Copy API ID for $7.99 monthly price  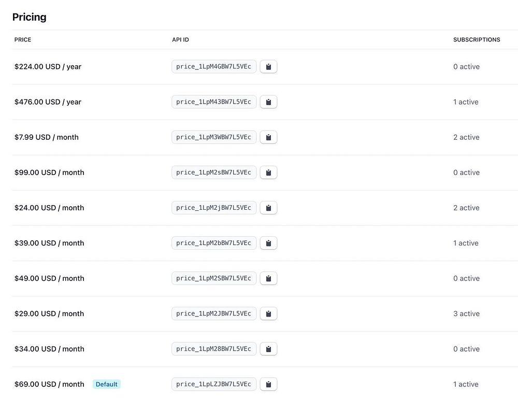(268, 137)
